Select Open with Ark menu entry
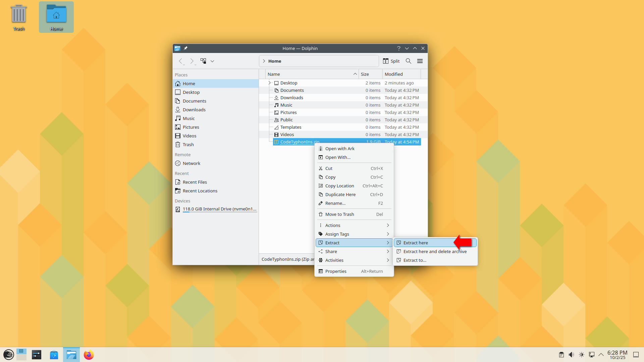The height and width of the screenshot is (362, 644). pos(339,148)
